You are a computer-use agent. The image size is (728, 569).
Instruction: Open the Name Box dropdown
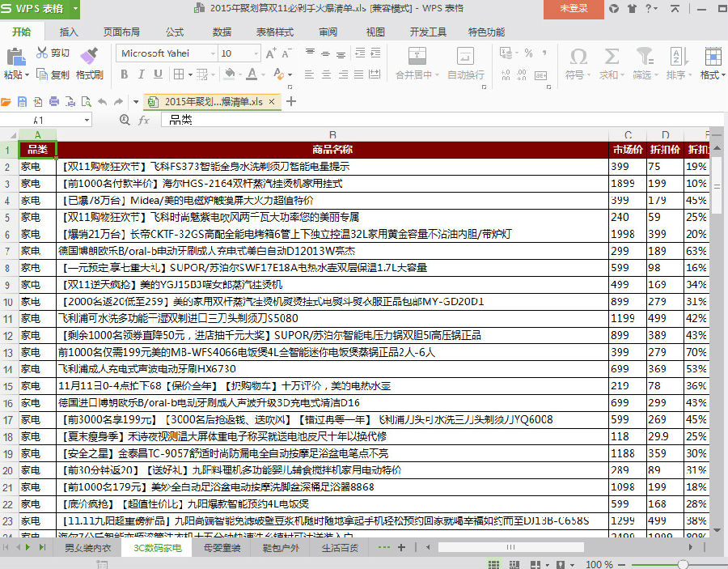[x=87, y=121]
